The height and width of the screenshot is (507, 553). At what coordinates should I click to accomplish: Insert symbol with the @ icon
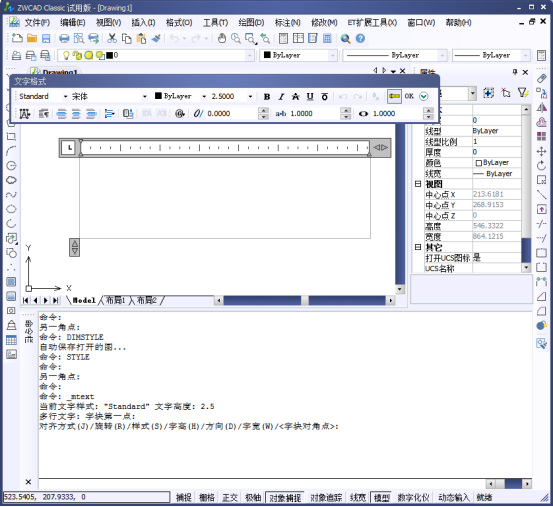point(180,114)
